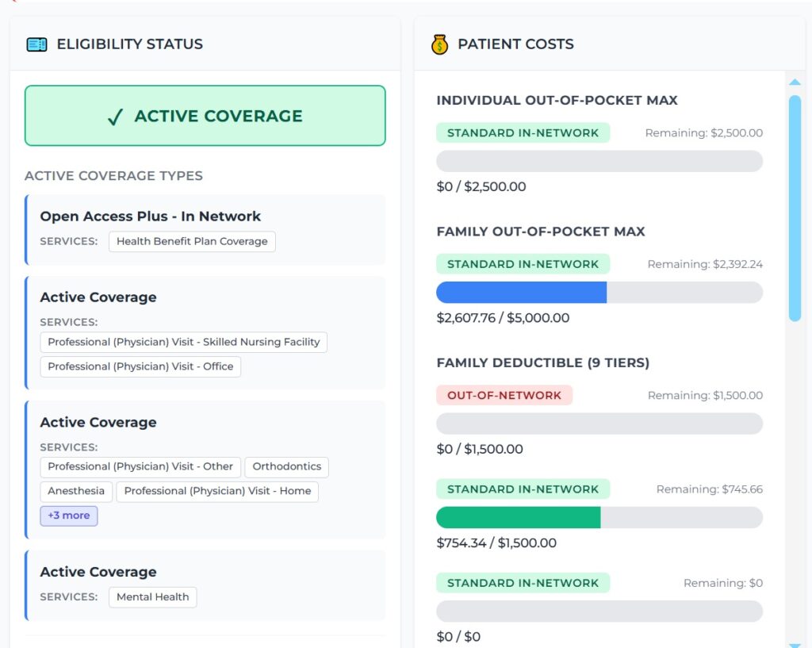The width and height of the screenshot is (812, 648).
Task: Select the Mental Health service tag
Action: pos(152,596)
